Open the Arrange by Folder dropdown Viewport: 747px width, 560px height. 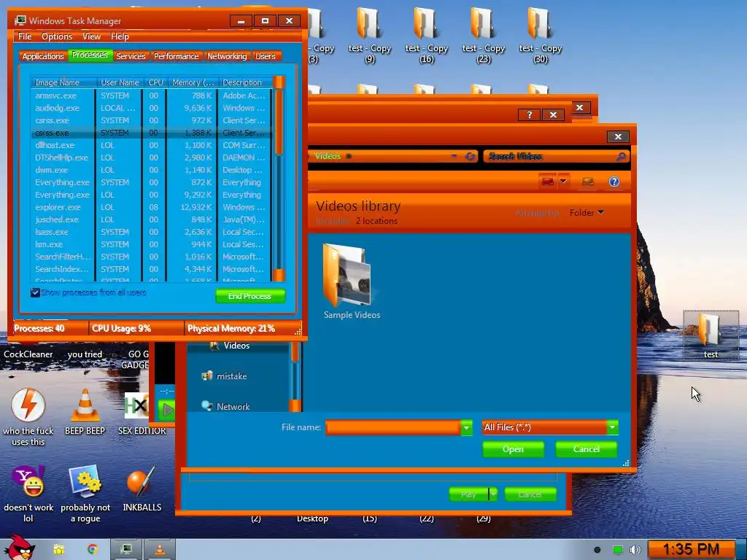point(587,213)
